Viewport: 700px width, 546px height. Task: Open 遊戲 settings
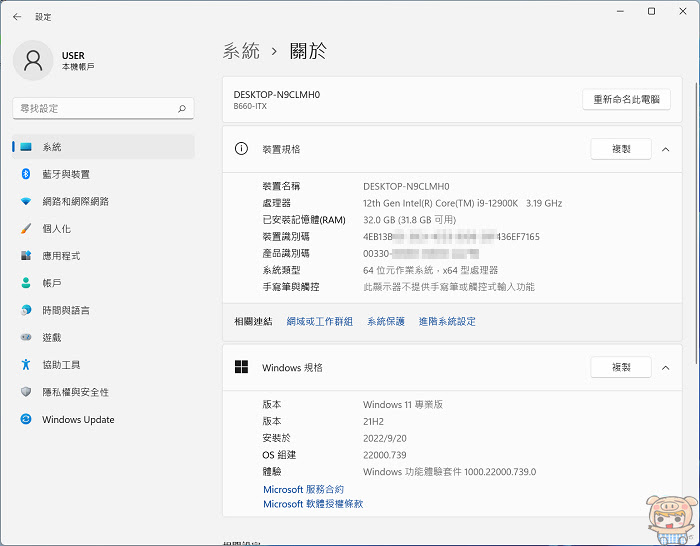103,337
